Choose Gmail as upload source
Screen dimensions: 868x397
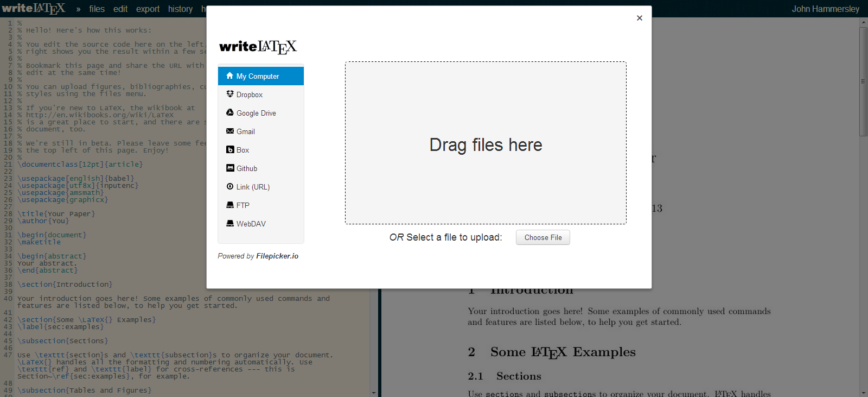tap(261, 131)
